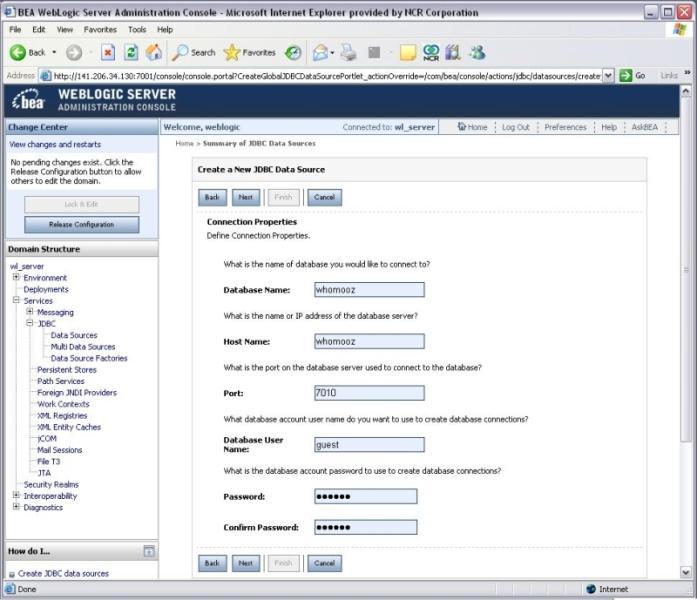Click the Password field
This screenshot has height=600, width=697.
(366, 496)
